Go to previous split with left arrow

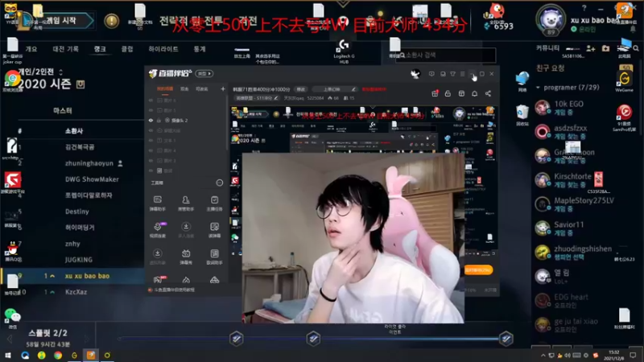pyautogui.click(x=10, y=339)
